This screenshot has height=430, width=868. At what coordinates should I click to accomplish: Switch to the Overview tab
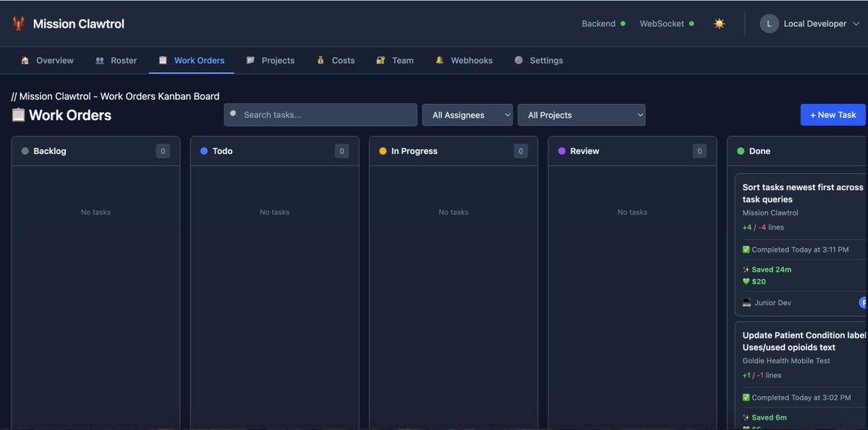[x=47, y=61]
